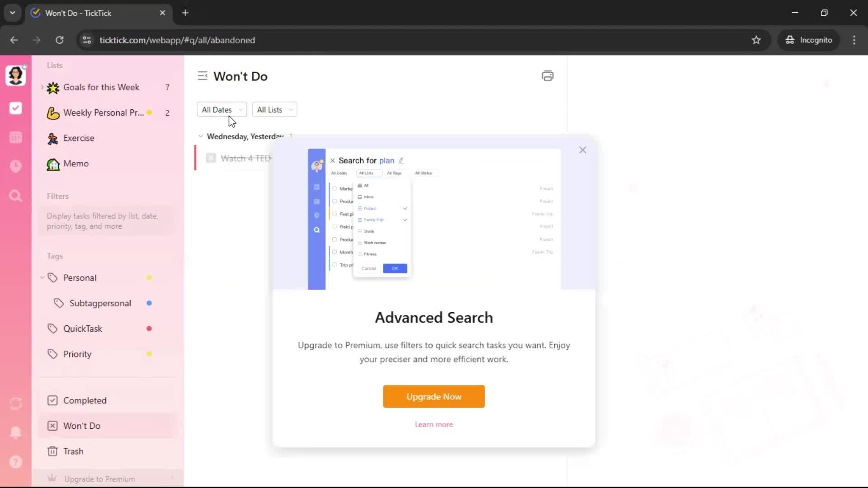Open the calendar view icon in sidebar
The width and height of the screenshot is (868, 488).
pos(15,137)
